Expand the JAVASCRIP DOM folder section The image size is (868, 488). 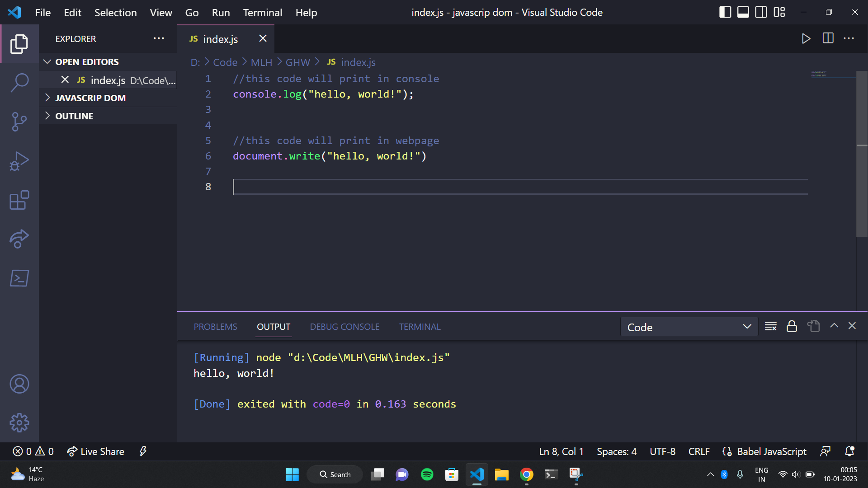pos(90,98)
